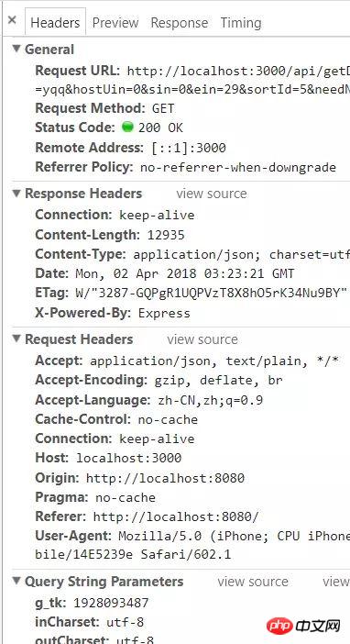The width and height of the screenshot is (350, 644).
Task: Click the Origin header value
Action: [x=165, y=478]
